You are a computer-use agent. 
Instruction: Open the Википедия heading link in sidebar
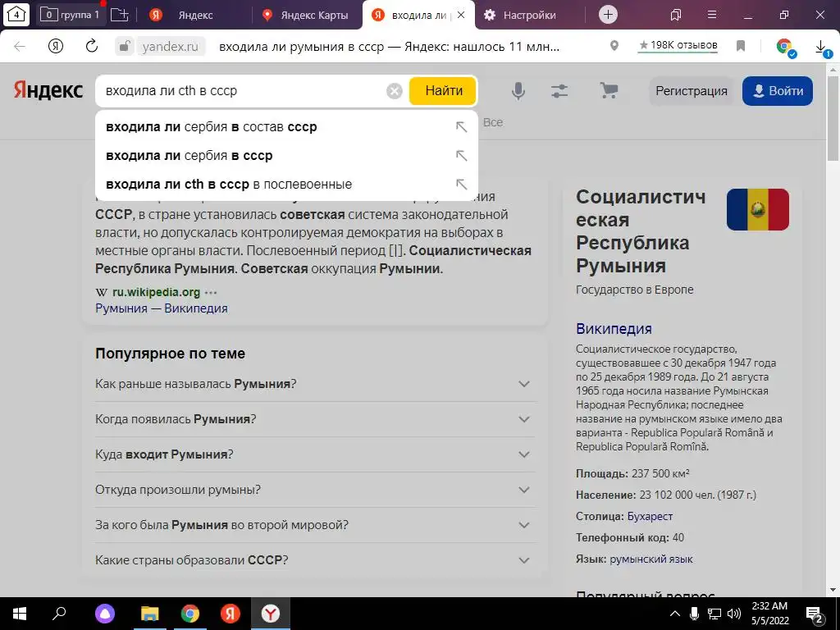[614, 328]
